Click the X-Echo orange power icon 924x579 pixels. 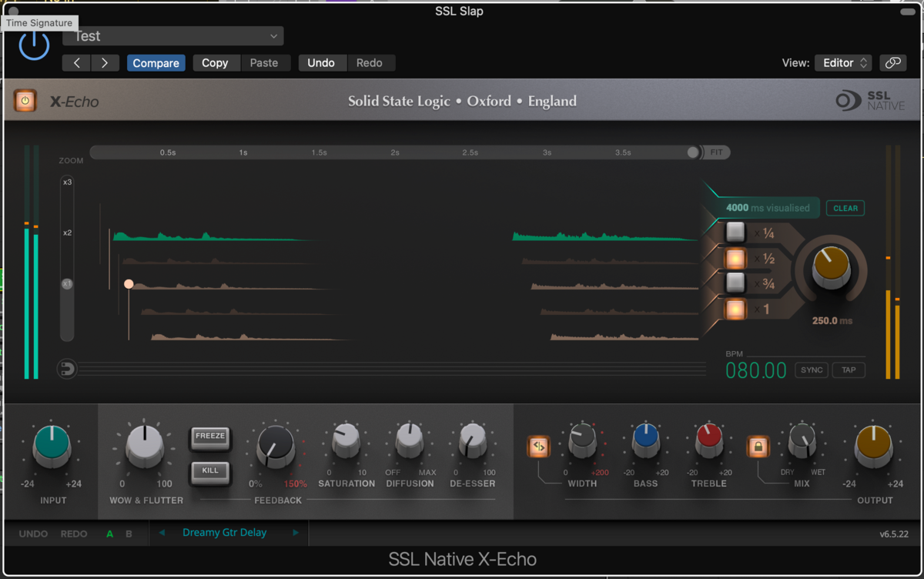pos(25,100)
